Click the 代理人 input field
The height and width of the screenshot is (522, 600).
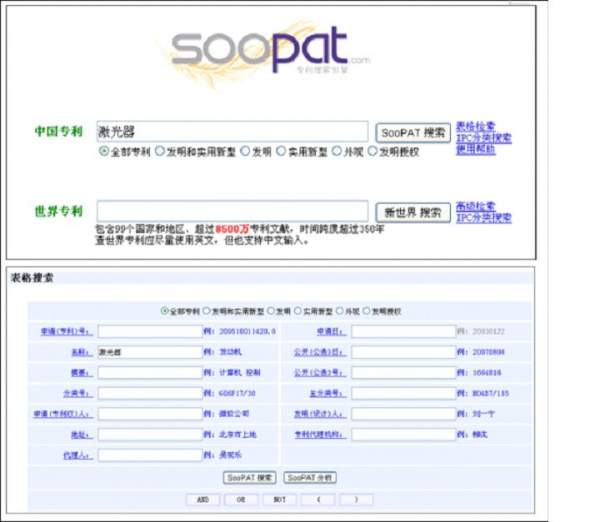coord(150,455)
